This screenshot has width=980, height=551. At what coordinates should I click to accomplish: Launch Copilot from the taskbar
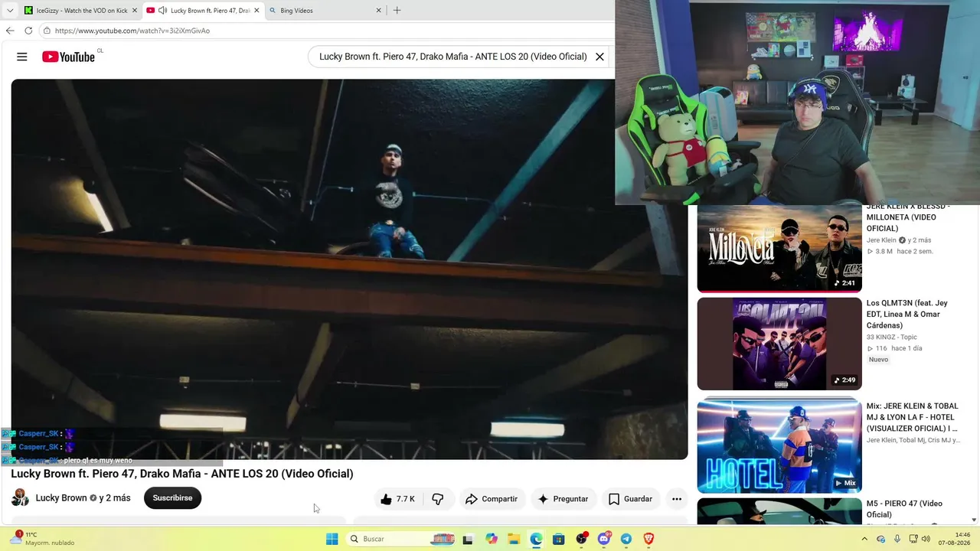[491, 539]
